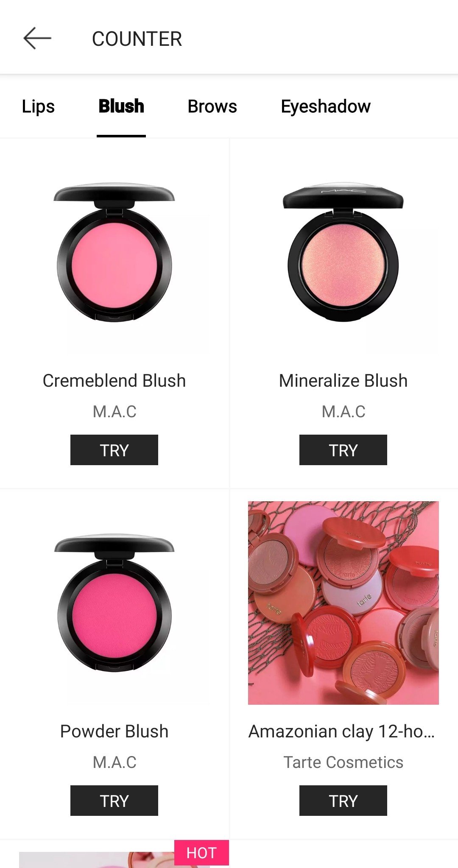This screenshot has height=868, width=458.
Task: Try the Cremeblend Blush
Action: [x=114, y=450]
